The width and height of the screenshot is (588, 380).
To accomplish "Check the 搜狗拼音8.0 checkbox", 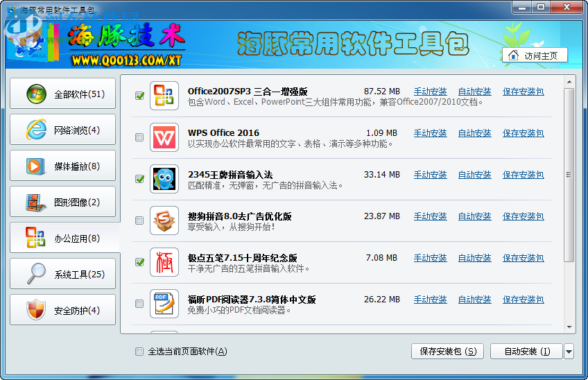I will click(x=139, y=221).
